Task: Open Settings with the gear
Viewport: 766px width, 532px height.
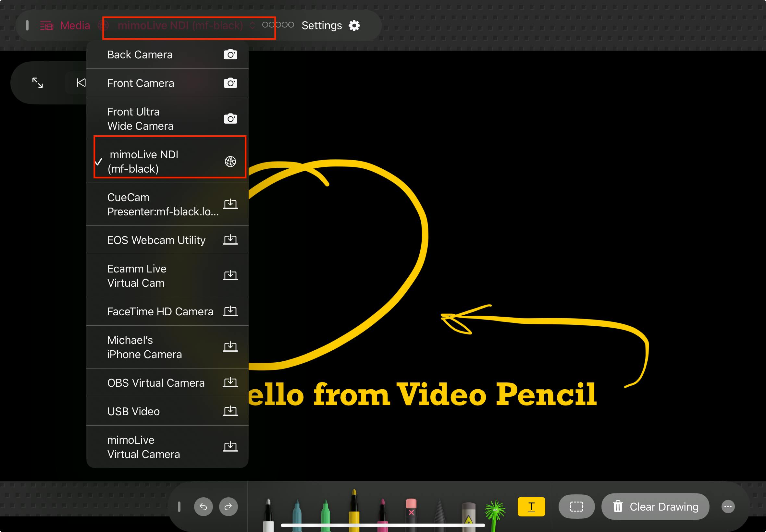Action: [354, 26]
